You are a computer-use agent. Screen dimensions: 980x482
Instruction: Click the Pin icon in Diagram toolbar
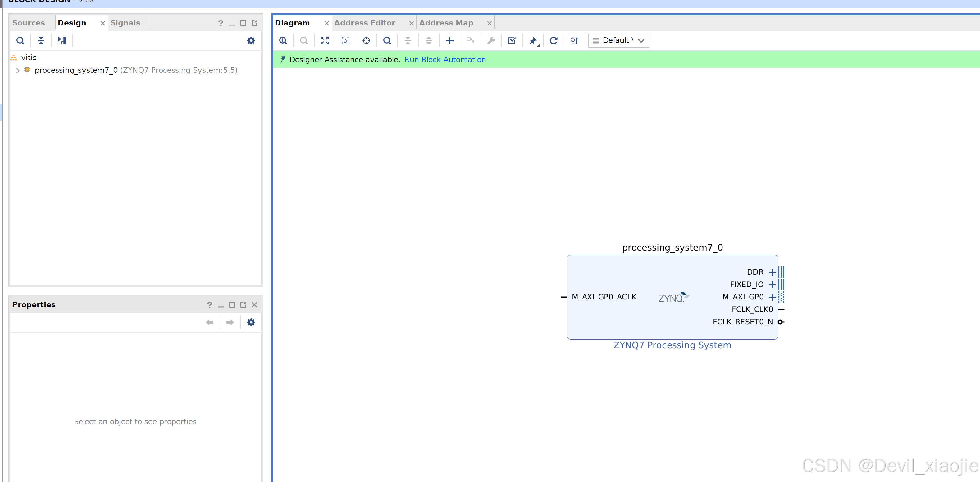pyautogui.click(x=533, y=40)
